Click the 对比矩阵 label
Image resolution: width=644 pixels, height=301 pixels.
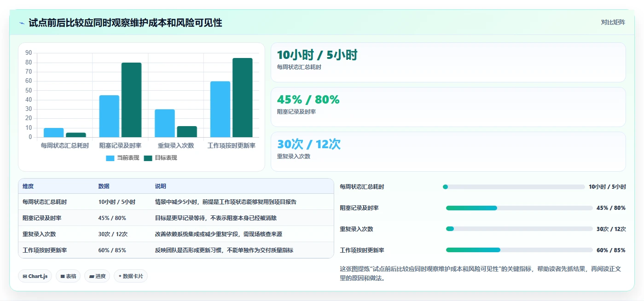coord(613,22)
